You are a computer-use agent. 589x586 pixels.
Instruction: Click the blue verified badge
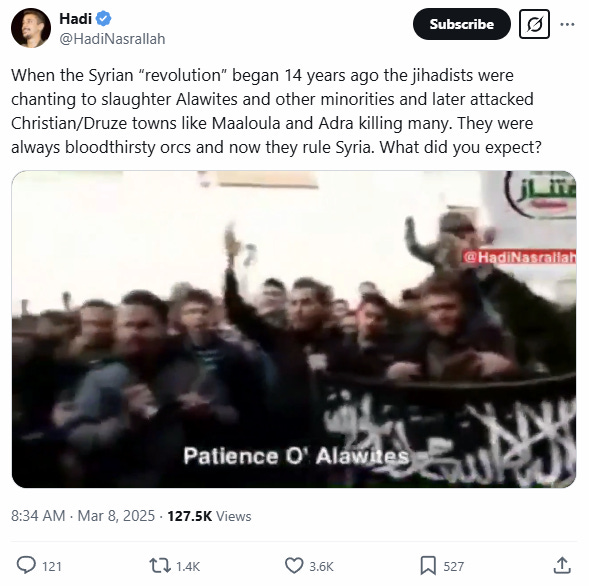click(x=103, y=18)
